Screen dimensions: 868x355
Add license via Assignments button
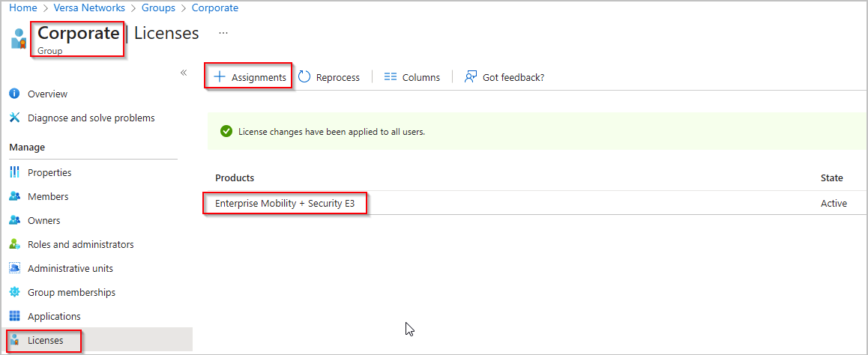(250, 77)
